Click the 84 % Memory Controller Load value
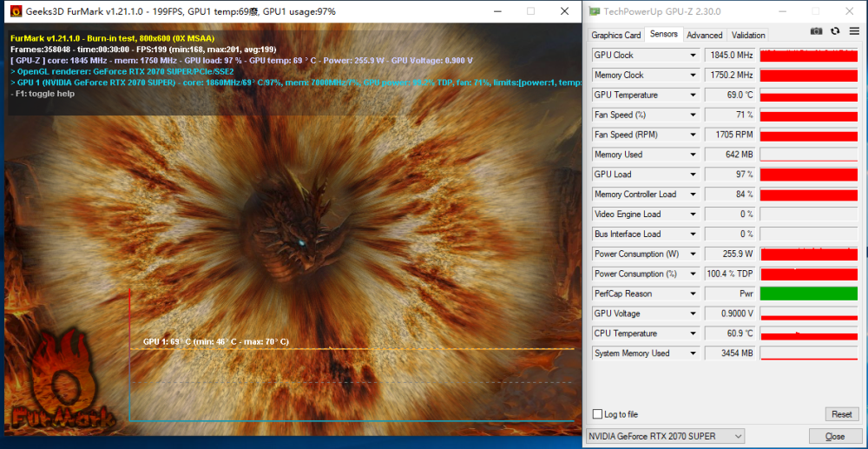 730,195
